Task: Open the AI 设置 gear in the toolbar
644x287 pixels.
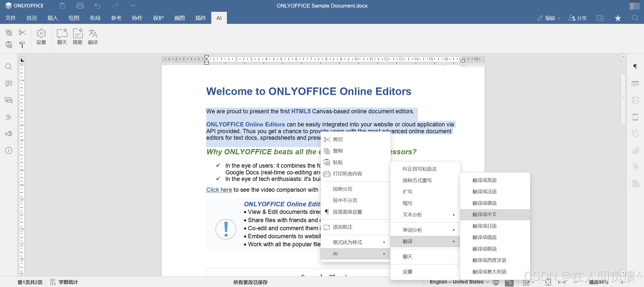Action: 41,37
